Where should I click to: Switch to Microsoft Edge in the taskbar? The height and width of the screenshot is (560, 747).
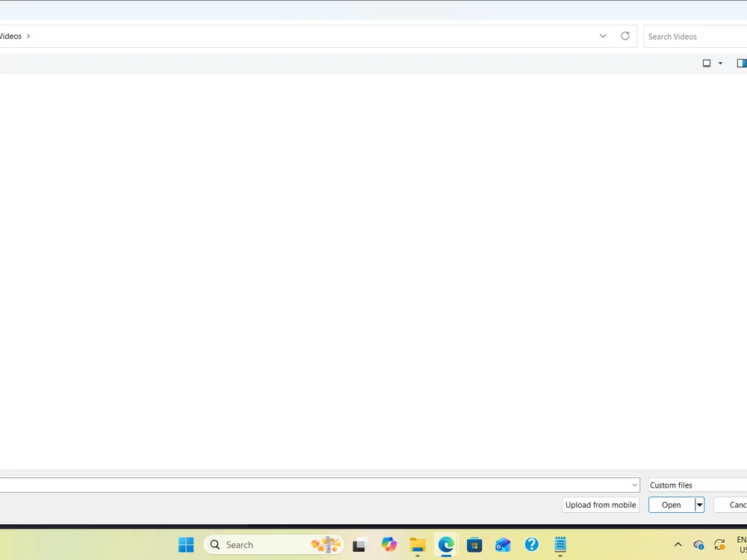[446, 544]
